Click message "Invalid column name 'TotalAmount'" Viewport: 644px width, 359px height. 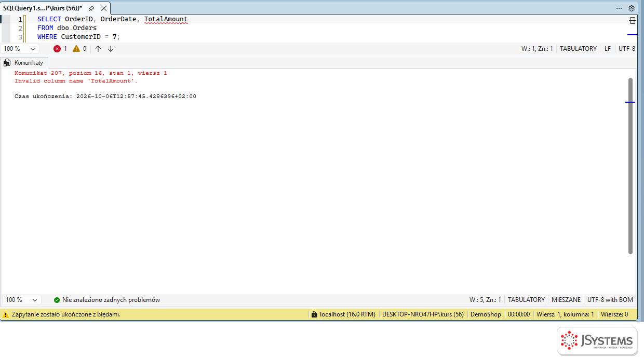(x=76, y=81)
